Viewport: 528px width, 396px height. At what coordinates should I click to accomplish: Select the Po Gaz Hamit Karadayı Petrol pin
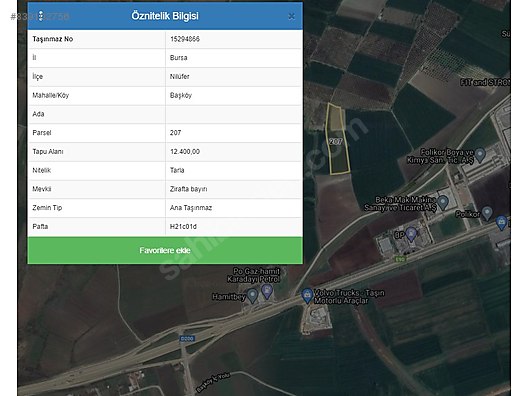coord(267,291)
